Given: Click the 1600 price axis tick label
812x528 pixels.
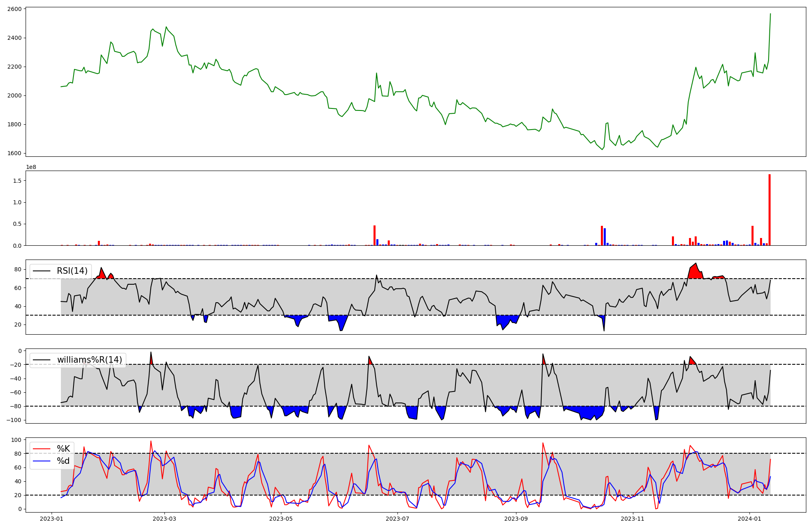Looking at the screenshot, I should pos(15,154).
